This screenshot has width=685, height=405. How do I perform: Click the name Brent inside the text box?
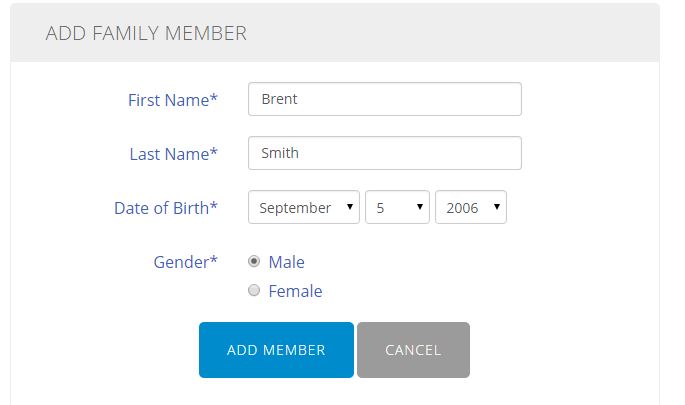[x=279, y=99]
